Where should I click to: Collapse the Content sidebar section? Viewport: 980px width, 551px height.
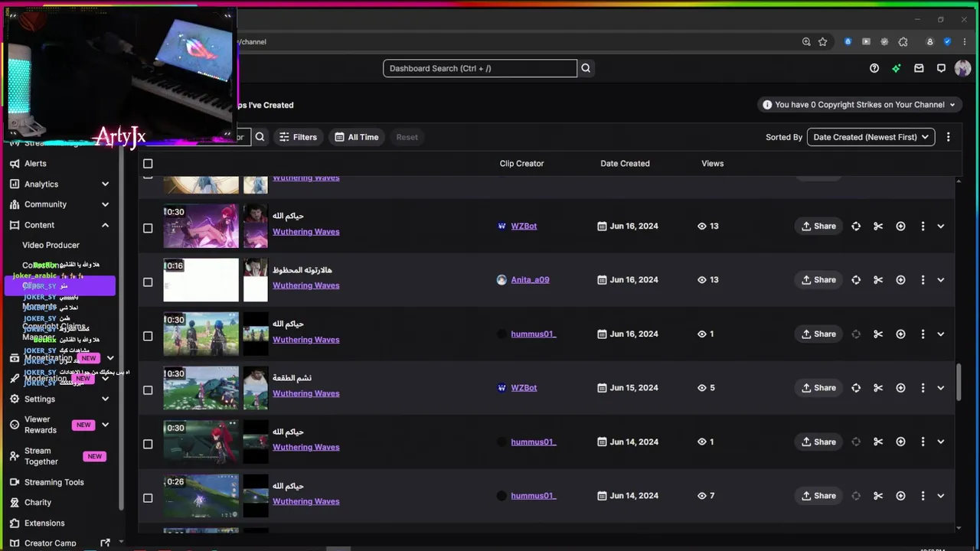105,226
